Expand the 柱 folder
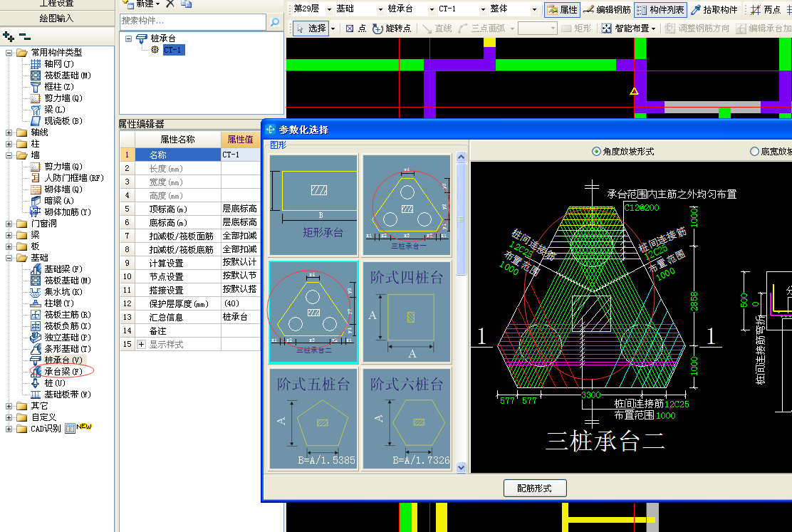This screenshot has width=792, height=532. pyautogui.click(x=9, y=144)
